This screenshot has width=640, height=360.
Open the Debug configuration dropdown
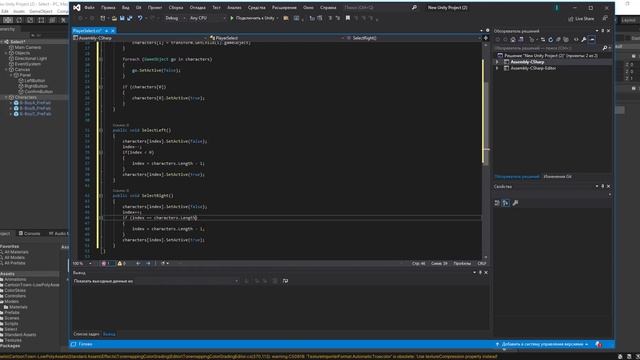click(x=175, y=18)
